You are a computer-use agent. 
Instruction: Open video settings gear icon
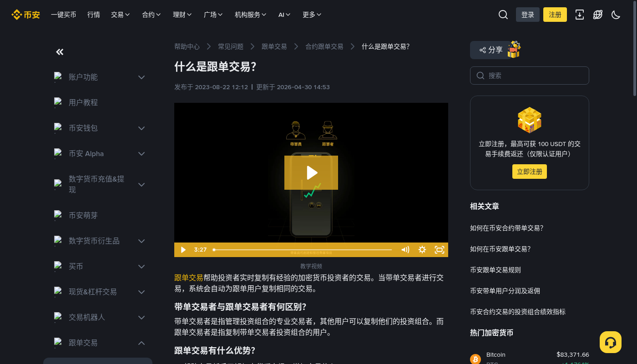(x=422, y=250)
